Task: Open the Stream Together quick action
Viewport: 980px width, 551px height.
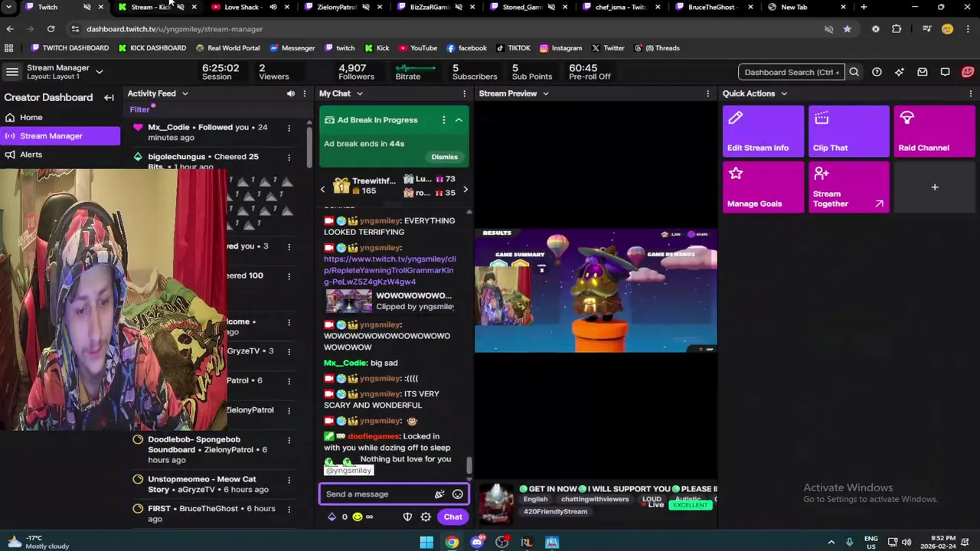Action: click(x=848, y=187)
